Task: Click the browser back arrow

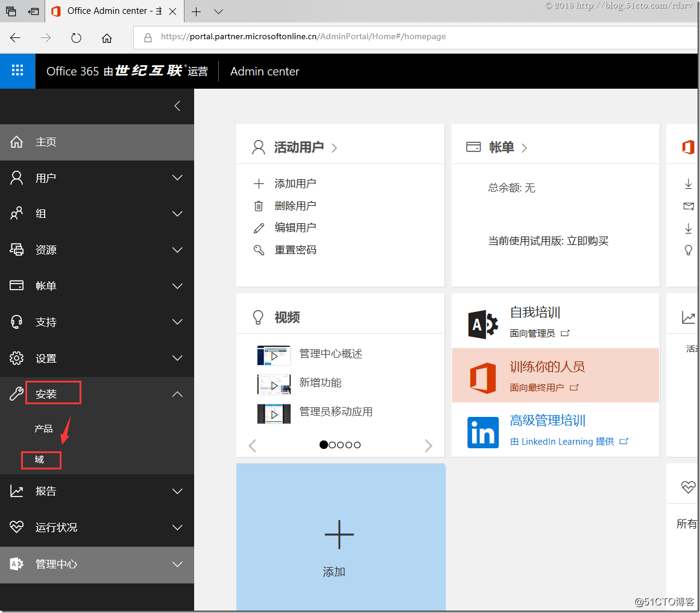Action: coord(15,38)
